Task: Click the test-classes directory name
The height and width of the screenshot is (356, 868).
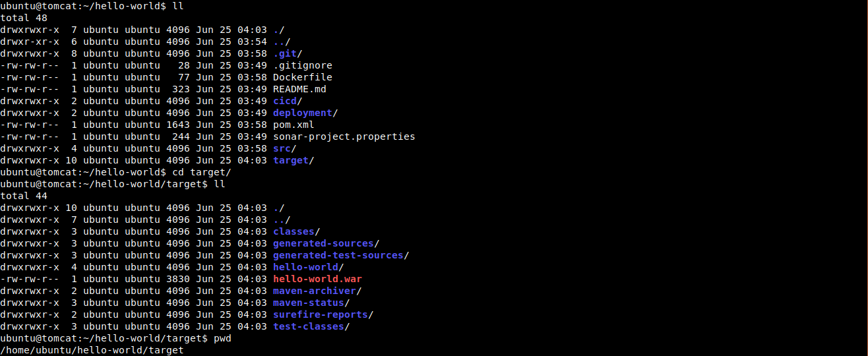Action: pyautogui.click(x=309, y=326)
